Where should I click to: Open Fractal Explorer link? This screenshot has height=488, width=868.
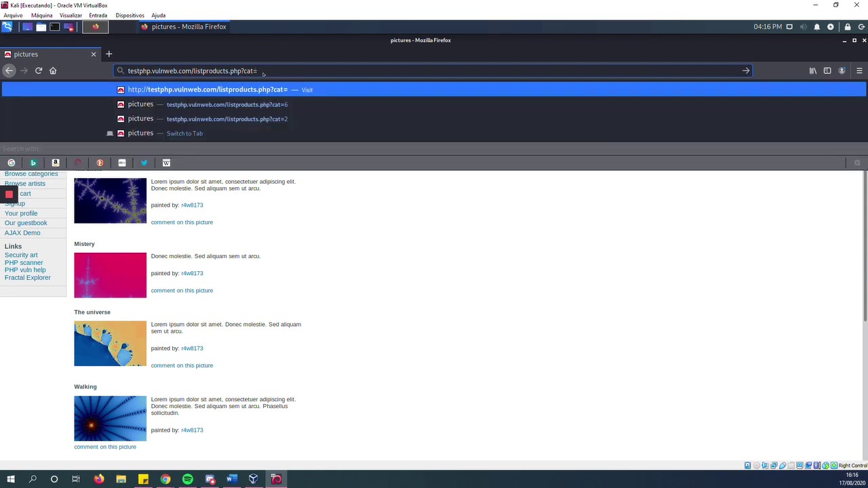(x=28, y=277)
